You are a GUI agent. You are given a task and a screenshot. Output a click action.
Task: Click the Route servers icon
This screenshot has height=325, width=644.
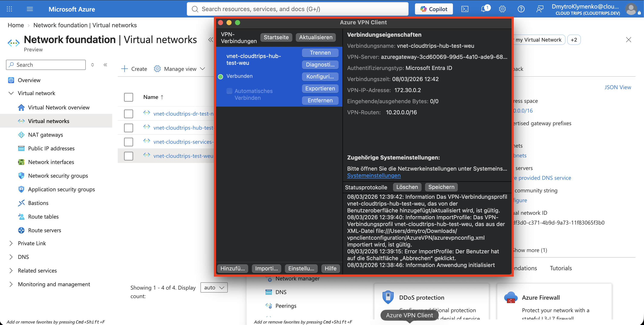[x=21, y=230]
